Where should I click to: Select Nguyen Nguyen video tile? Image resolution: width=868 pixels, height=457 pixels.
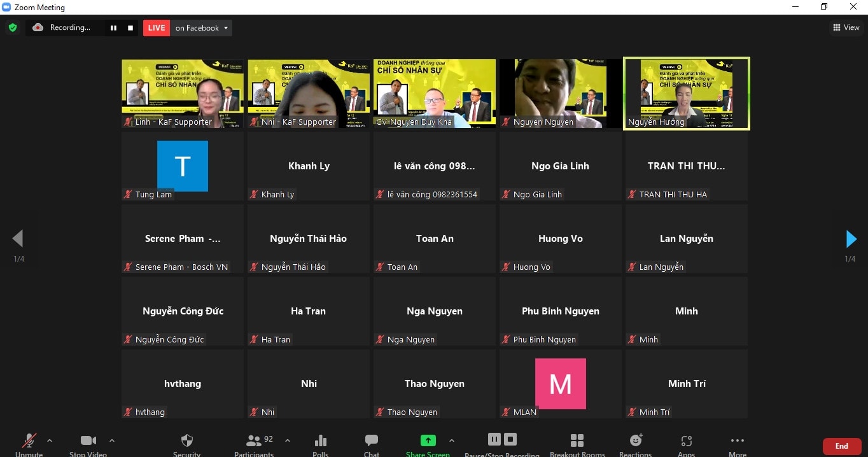pyautogui.click(x=561, y=94)
